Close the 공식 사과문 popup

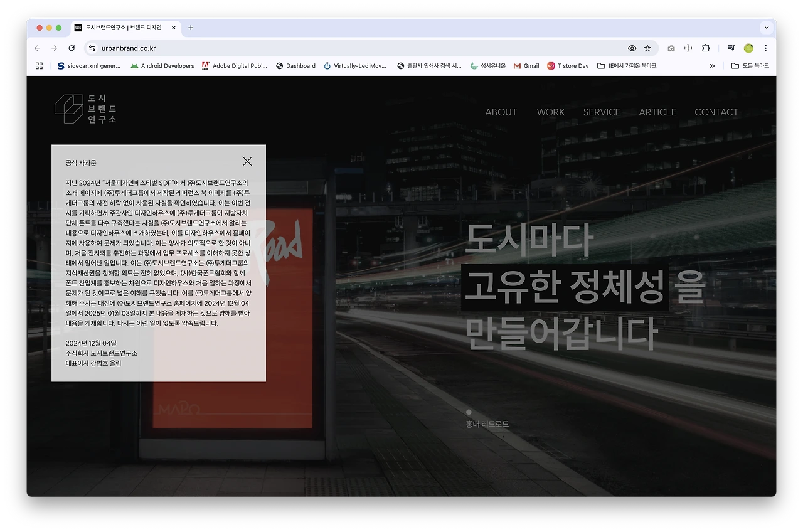click(x=247, y=161)
